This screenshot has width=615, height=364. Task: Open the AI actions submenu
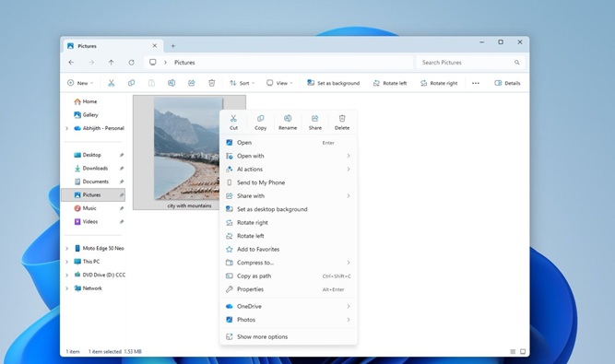[289, 170]
